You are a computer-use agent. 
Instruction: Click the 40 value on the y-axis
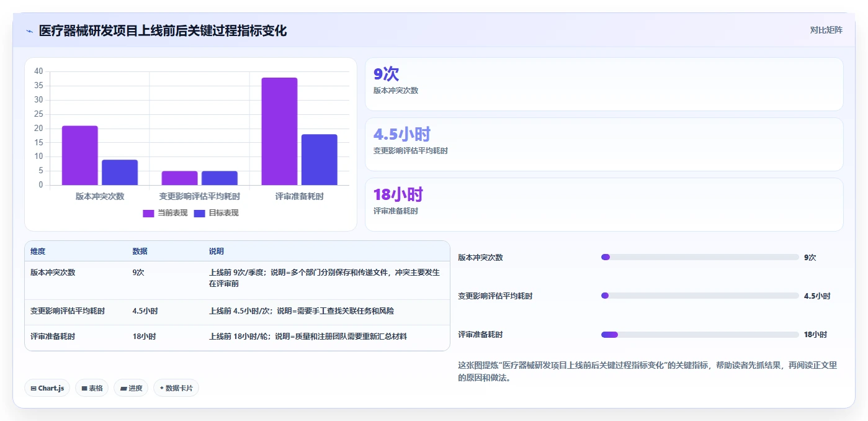39,71
